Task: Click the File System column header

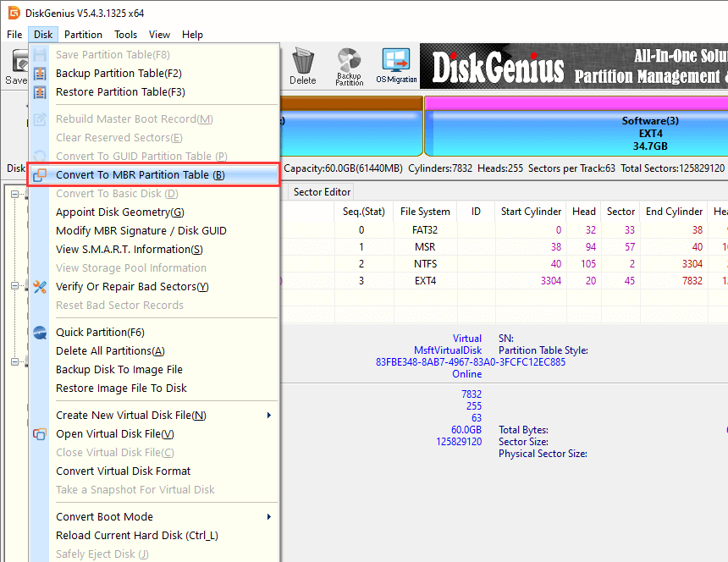Action: (424, 212)
